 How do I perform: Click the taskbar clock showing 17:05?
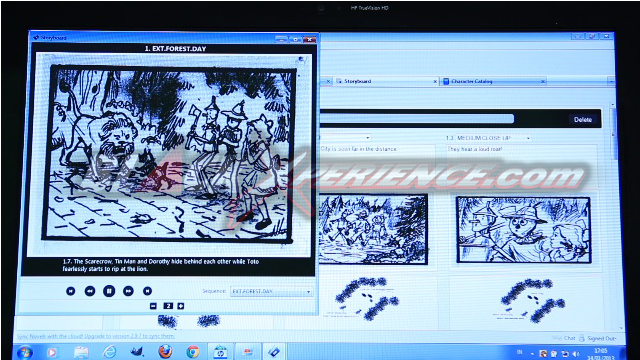tap(601, 353)
